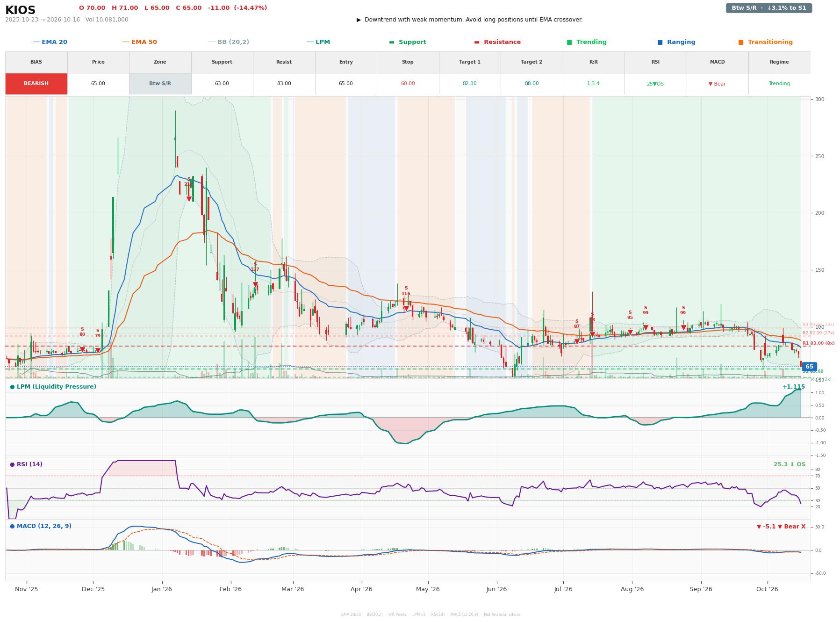
Task: Click the Resist value 83.00
Action: tap(284, 84)
